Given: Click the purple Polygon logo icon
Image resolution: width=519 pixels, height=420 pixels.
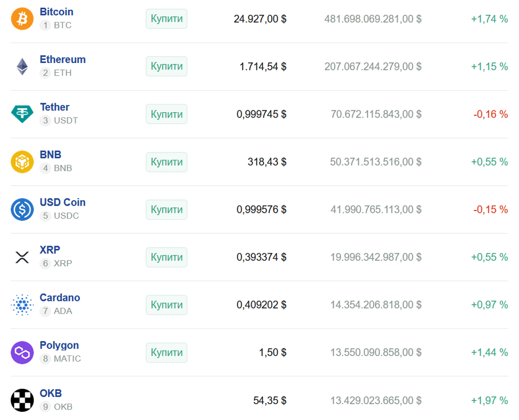Looking at the screenshot, I should [x=22, y=353].
